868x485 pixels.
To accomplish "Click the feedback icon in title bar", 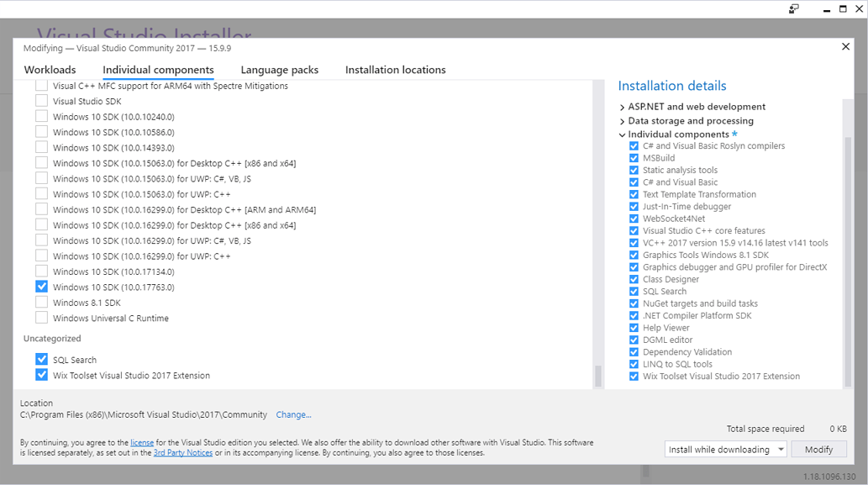I will pyautogui.click(x=793, y=9).
